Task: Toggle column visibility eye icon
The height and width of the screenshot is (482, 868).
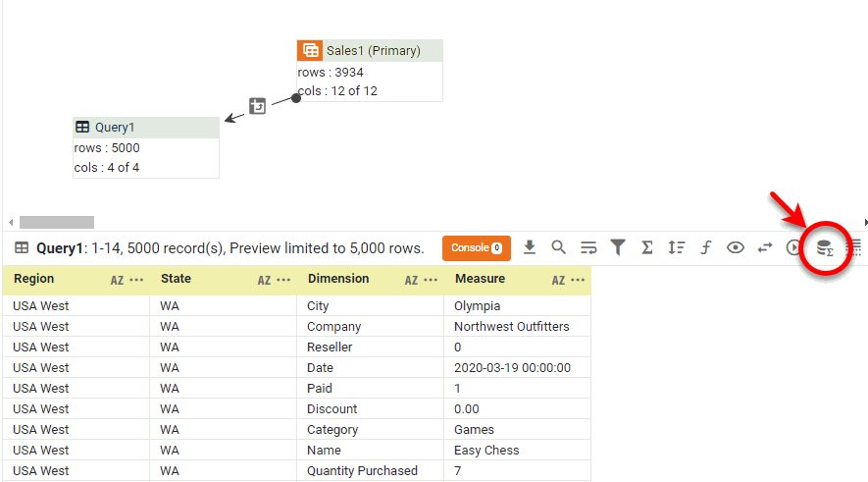Action: click(735, 248)
